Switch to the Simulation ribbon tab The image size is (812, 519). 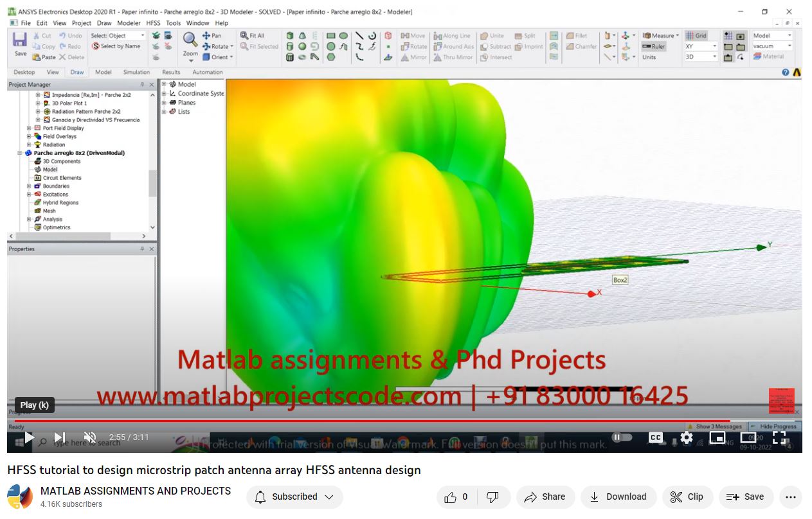pos(136,72)
